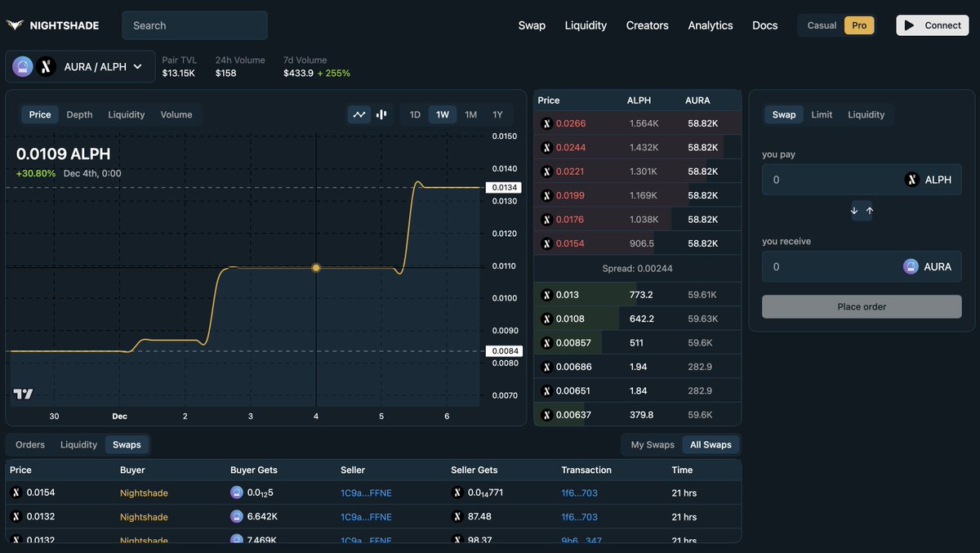980x553 pixels.
Task: Select the 0.0221 sell order price
Action: 571,172
